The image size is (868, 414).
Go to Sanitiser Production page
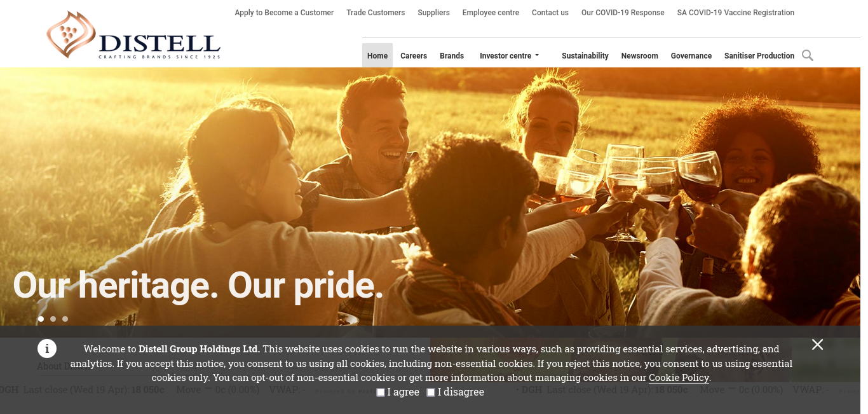coord(759,55)
